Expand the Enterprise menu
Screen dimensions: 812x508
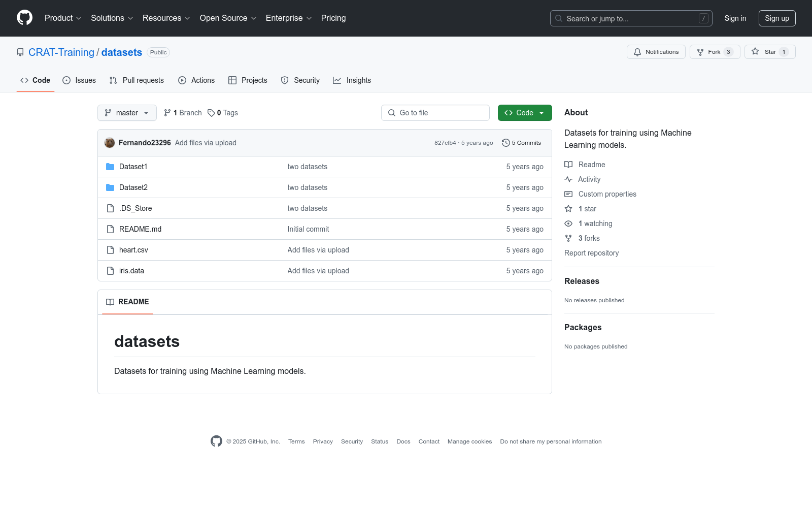click(289, 18)
